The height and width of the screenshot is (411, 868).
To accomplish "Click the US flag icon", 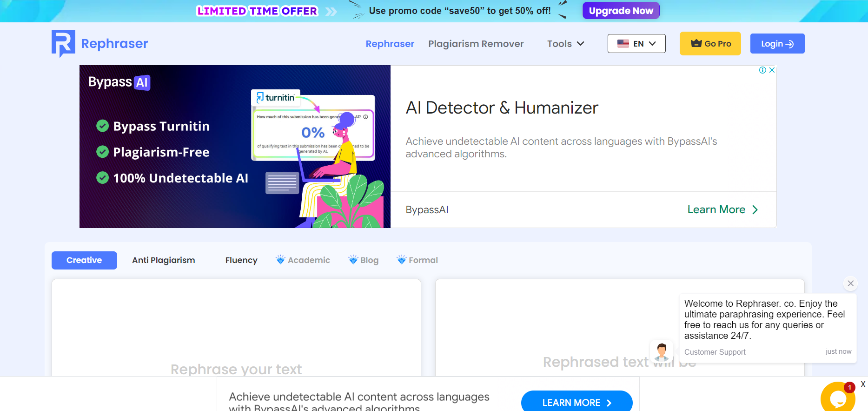I will tap(623, 44).
